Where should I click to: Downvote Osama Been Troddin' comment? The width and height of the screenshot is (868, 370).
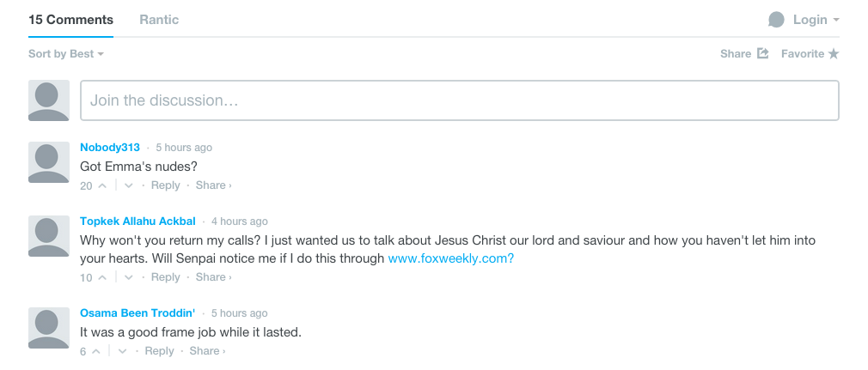(122, 351)
